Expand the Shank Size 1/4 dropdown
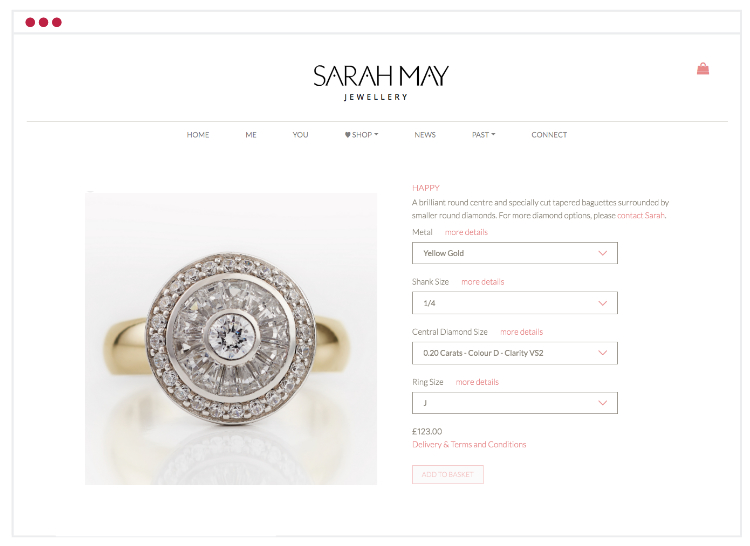750x546 pixels. (515, 303)
